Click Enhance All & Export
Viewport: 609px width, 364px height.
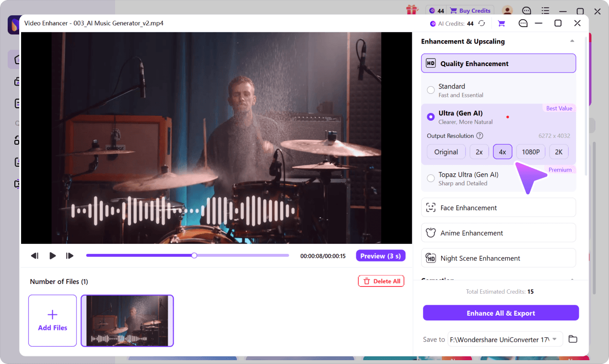[x=501, y=313]
